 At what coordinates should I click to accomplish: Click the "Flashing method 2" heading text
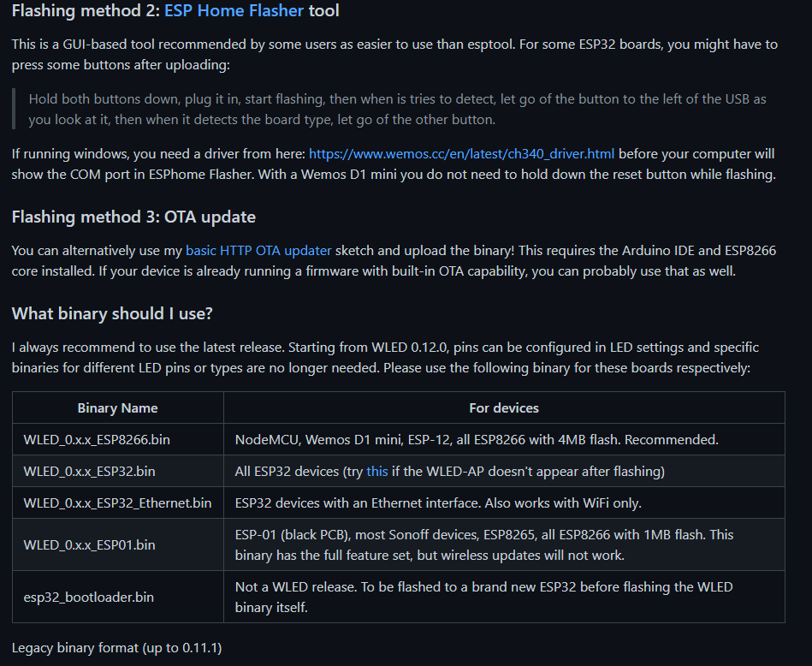84,11
